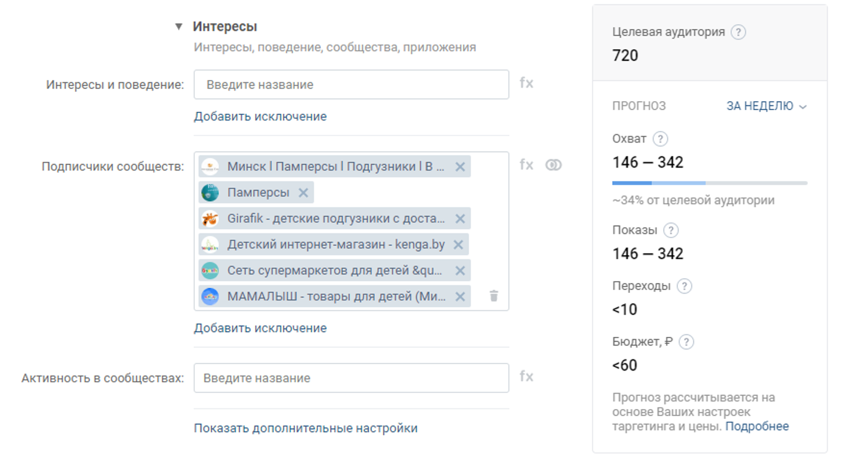Delete communities with the trash bin icon
This screenshot has width=868, height=457.
494,296
